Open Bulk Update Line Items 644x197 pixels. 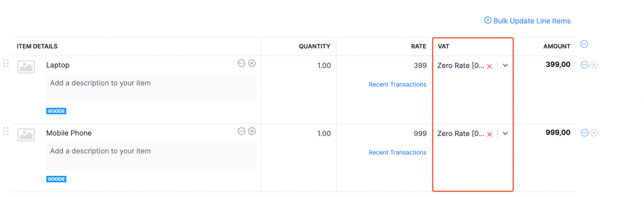tap(528, 21)
